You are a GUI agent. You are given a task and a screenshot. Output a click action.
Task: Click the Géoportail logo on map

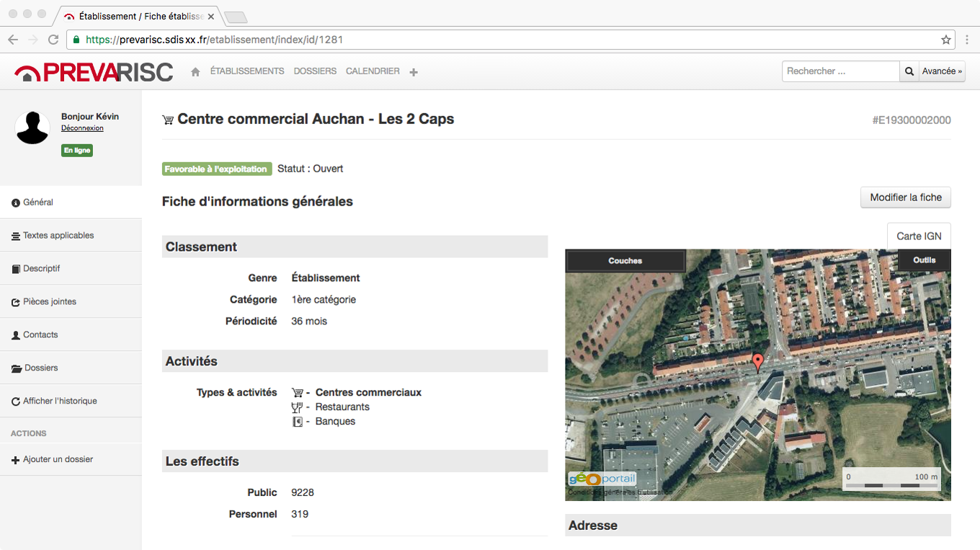[x=602, y=479]
